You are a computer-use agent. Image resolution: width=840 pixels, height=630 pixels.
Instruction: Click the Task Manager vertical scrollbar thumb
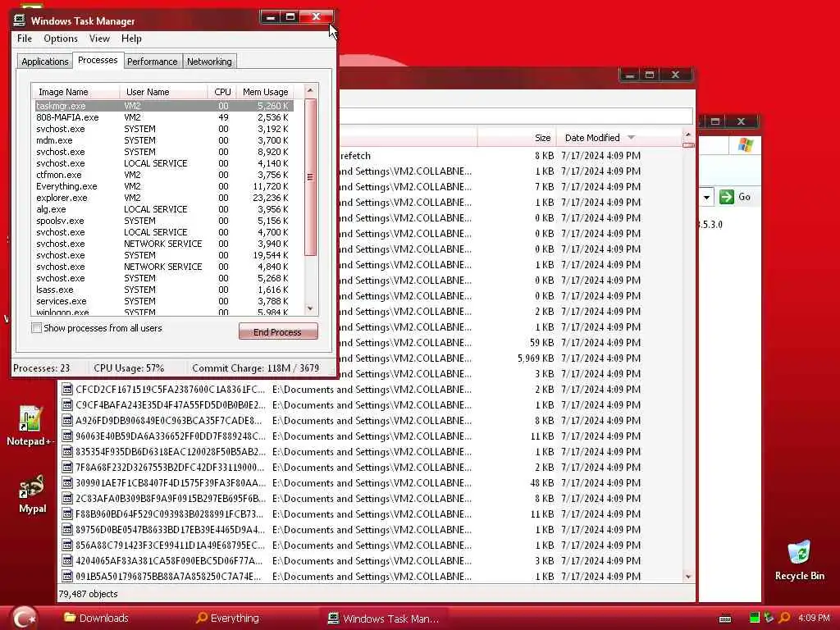(x=310, y=177)
